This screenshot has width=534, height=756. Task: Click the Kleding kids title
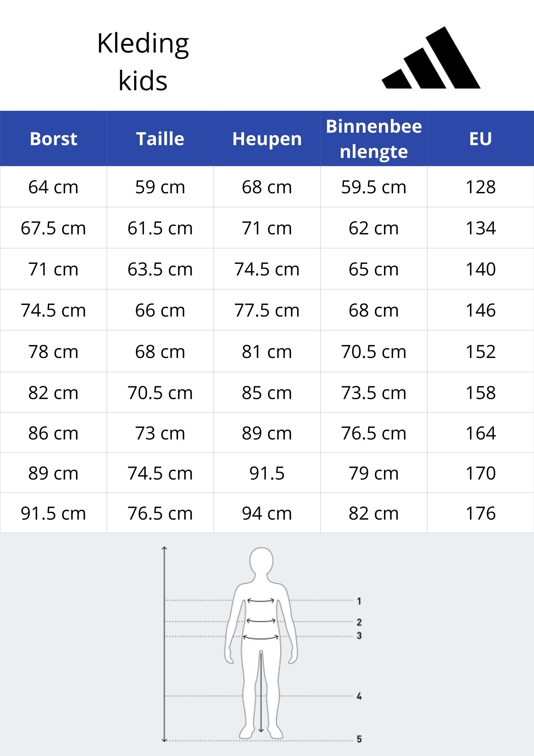click(x=143, y=62)
